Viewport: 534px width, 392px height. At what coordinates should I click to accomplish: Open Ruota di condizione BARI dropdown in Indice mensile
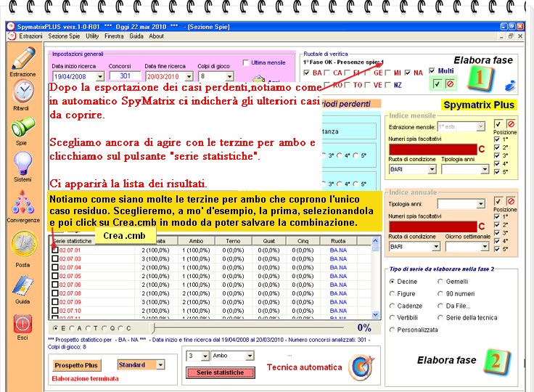point(432,169)
